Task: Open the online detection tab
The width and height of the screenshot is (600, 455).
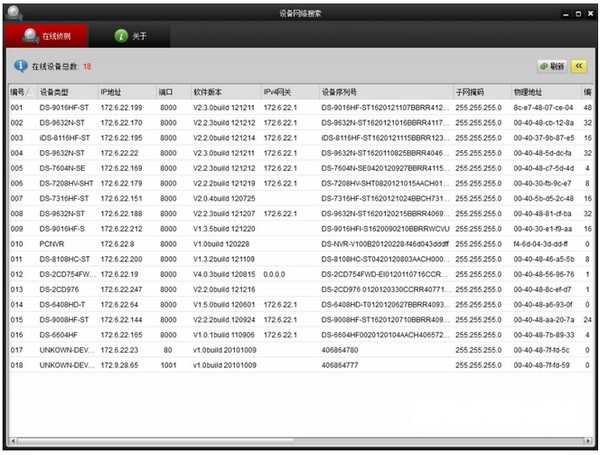Action: pyautogui.click(x=47, y=36)
